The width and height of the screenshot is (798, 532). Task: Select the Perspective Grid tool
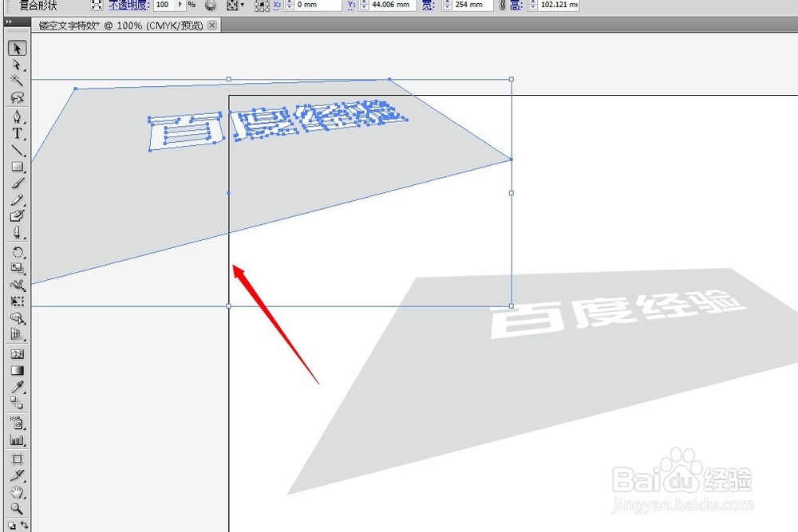point(18,334)
